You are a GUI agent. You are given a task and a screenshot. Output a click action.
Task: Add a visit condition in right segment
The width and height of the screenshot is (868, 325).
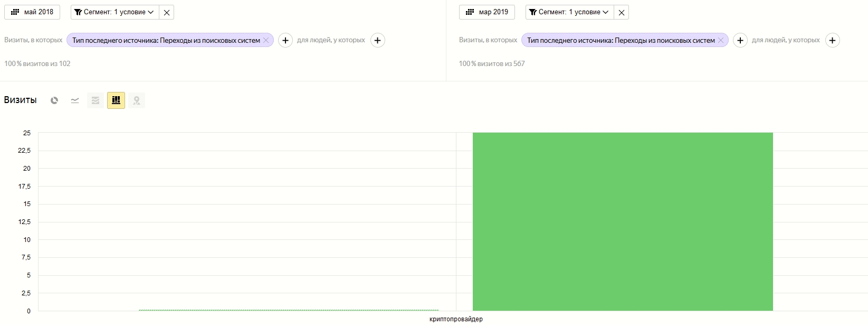pyautogui.click(x=740, y=40)
